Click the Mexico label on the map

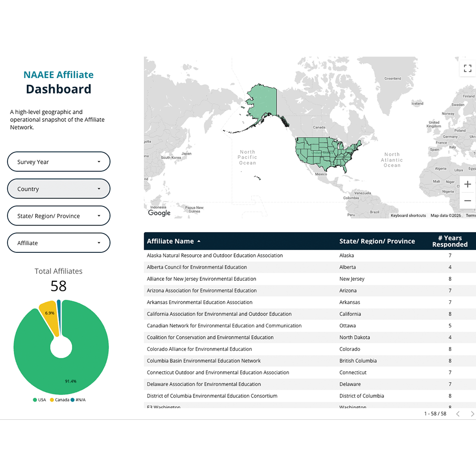[321, 174]
